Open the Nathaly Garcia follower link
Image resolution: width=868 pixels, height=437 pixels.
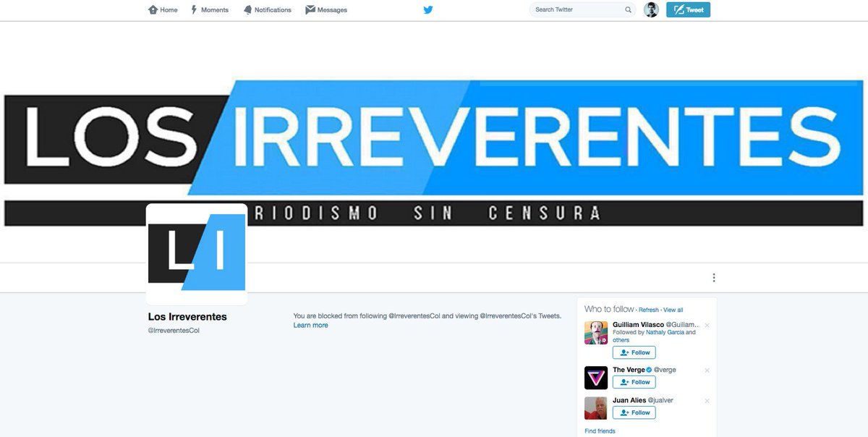point(665,333)
